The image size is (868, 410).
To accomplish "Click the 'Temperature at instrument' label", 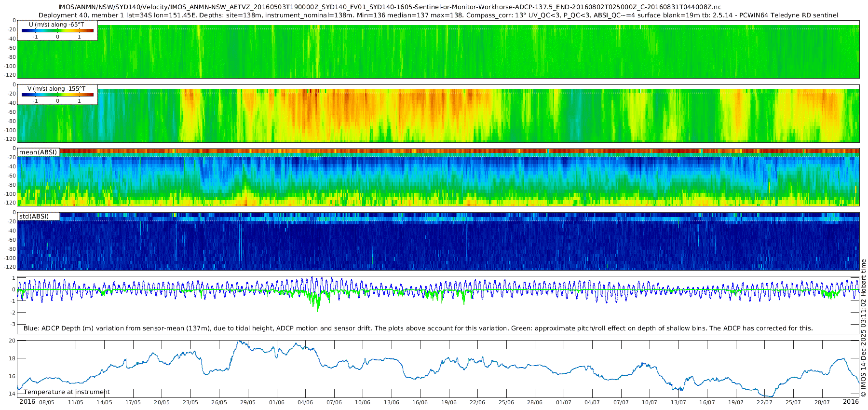I will (67, 392).
